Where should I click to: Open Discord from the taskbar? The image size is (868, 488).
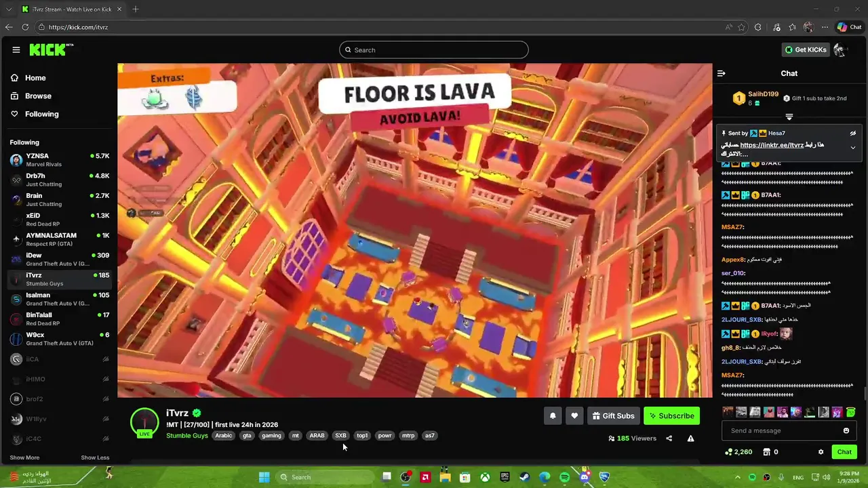[585, 477]
